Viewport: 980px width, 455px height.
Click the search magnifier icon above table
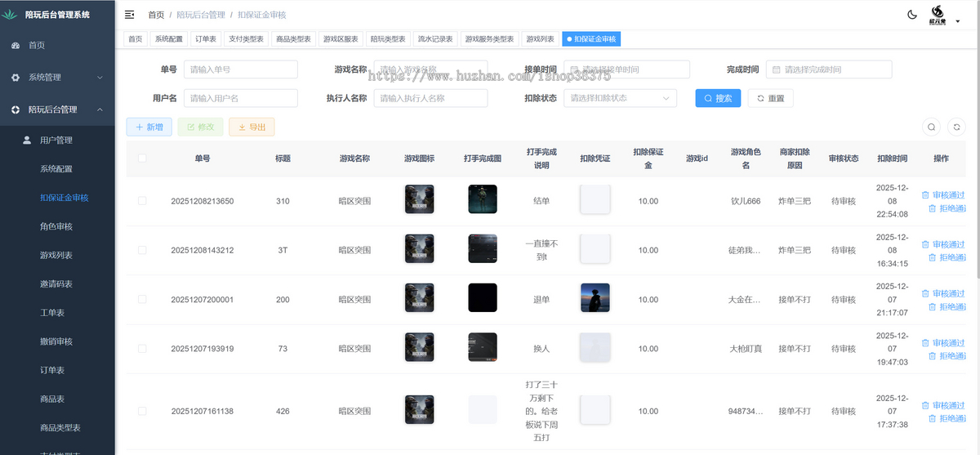click(x=931, y=127)
